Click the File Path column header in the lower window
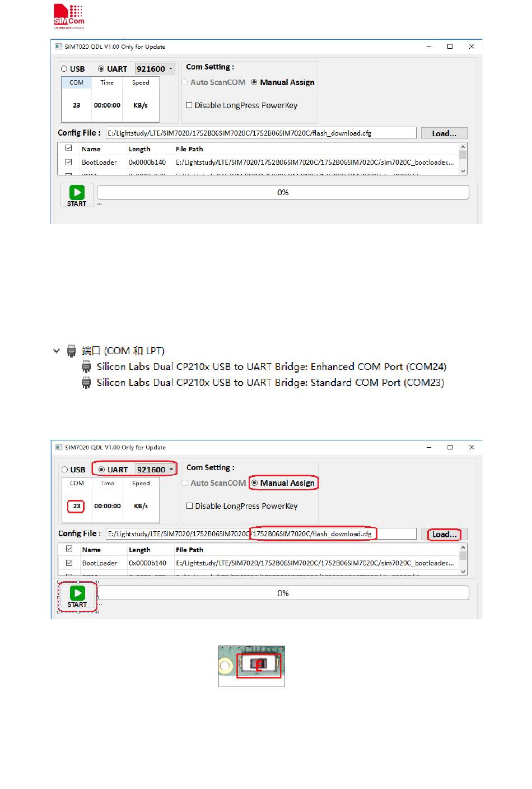 pyautogui.click(x=189, y=550)
